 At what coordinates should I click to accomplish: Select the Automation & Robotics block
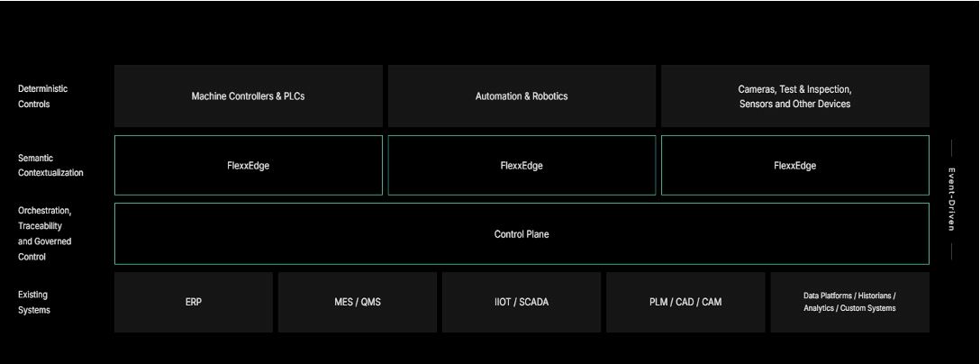(x=522, y=96)
